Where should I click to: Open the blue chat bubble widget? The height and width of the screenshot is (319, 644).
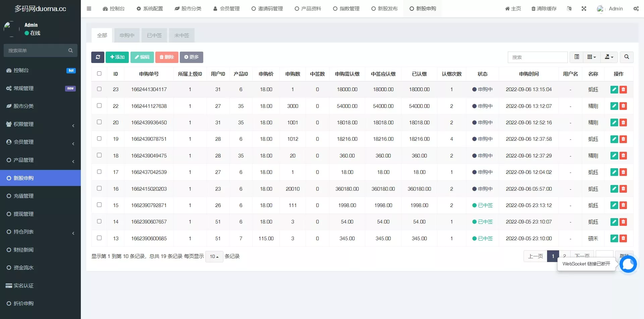tap(628, 264)
